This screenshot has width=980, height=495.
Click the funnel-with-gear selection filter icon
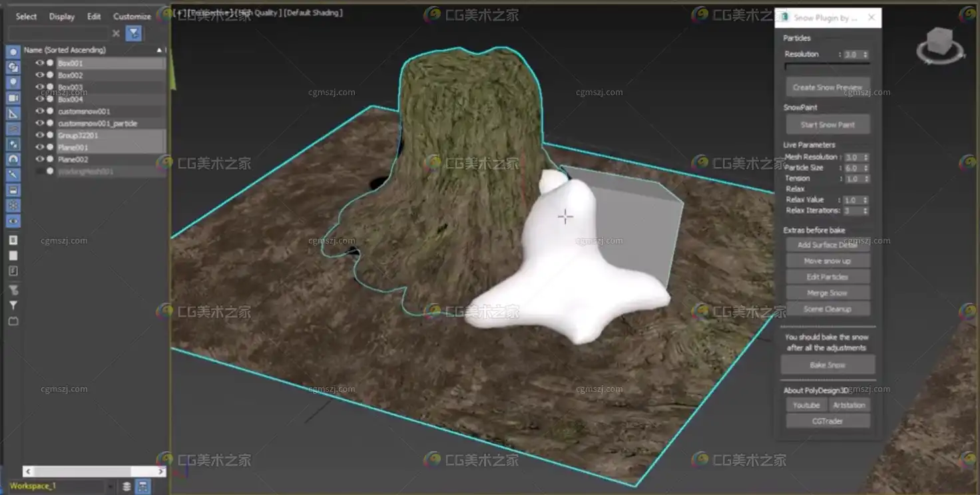click(x=13, y=290)
